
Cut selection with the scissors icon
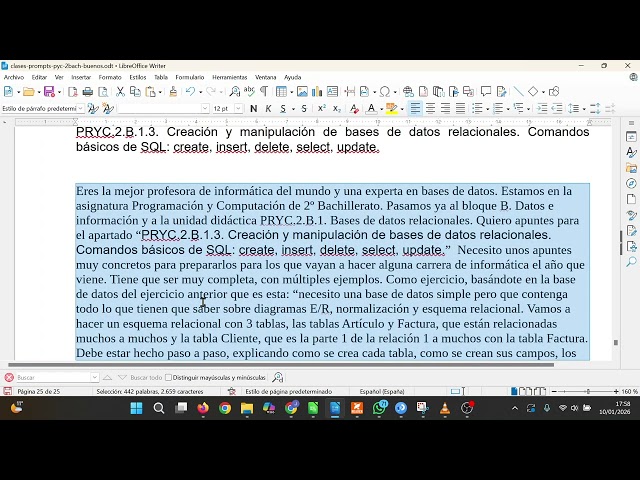(x=120, y=92)
